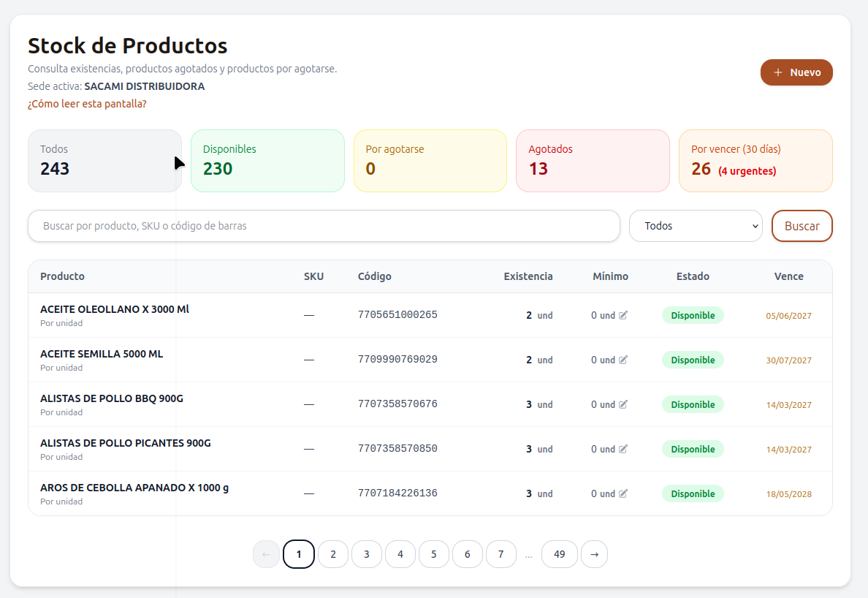Click the Producto column header

63,276
